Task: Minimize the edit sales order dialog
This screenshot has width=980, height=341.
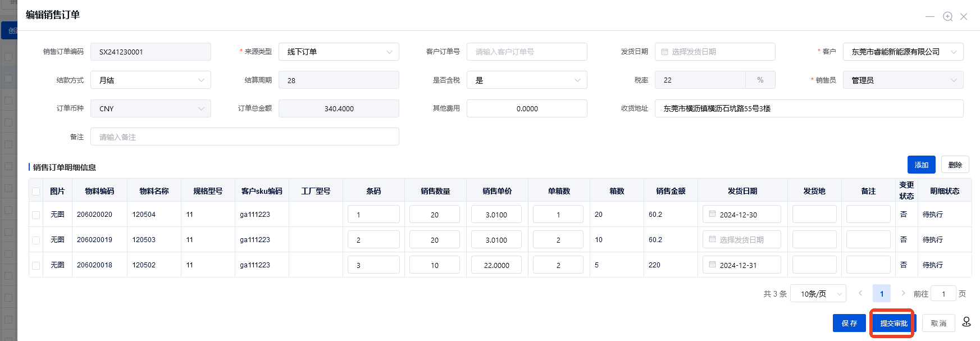Action: [x=930, y=16]
